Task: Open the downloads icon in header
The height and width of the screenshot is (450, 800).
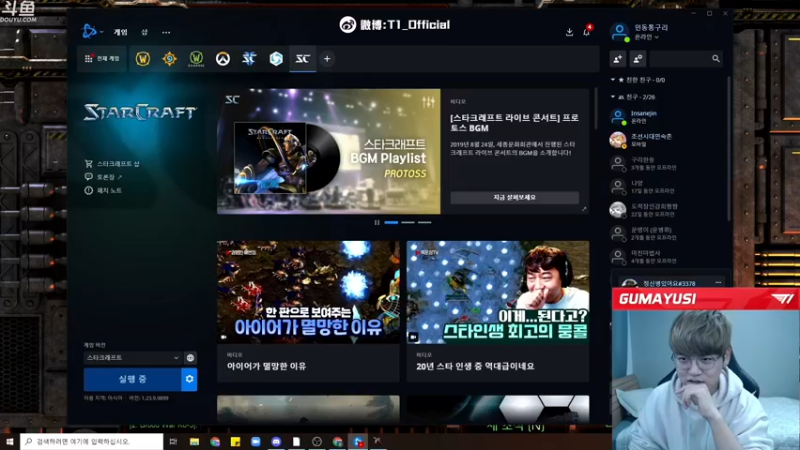Action: (x=569, y=32)
